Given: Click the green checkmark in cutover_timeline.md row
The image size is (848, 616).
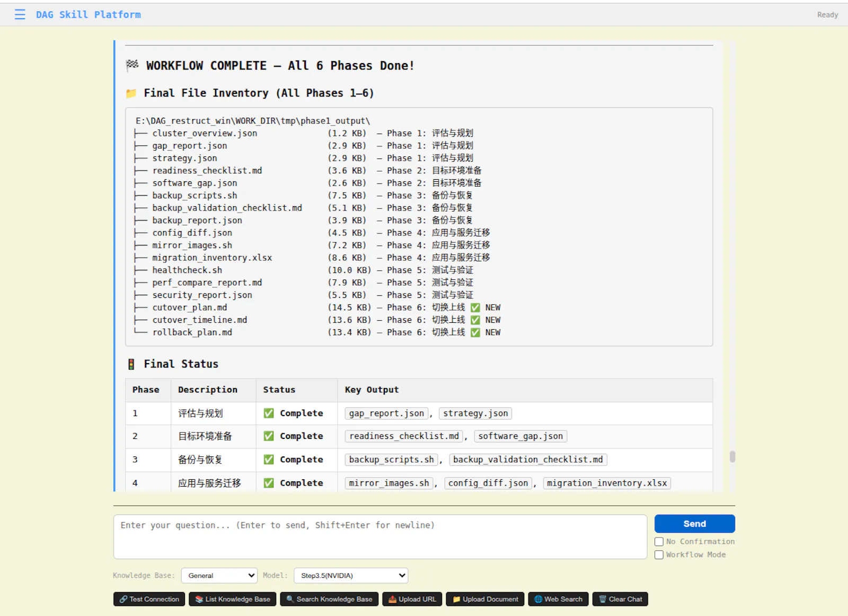Looking at the screenshot, I should point(475,320).
